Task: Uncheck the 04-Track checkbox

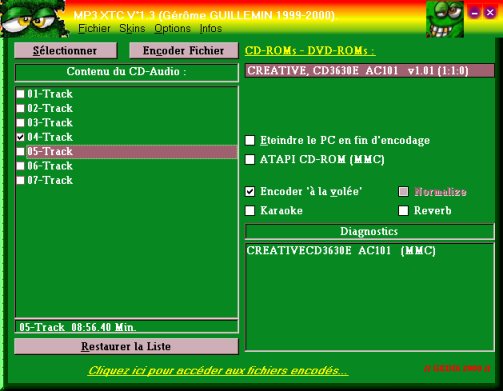Action: (20, 137)
